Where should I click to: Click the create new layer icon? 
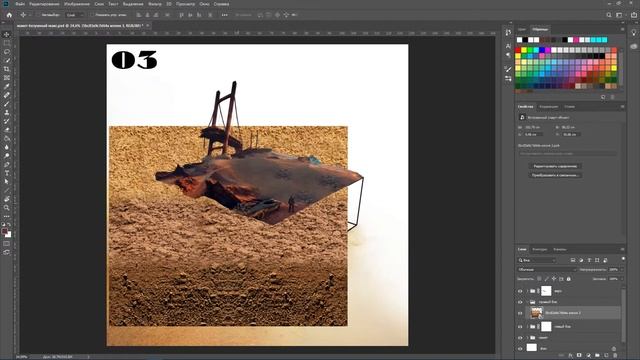606,356
